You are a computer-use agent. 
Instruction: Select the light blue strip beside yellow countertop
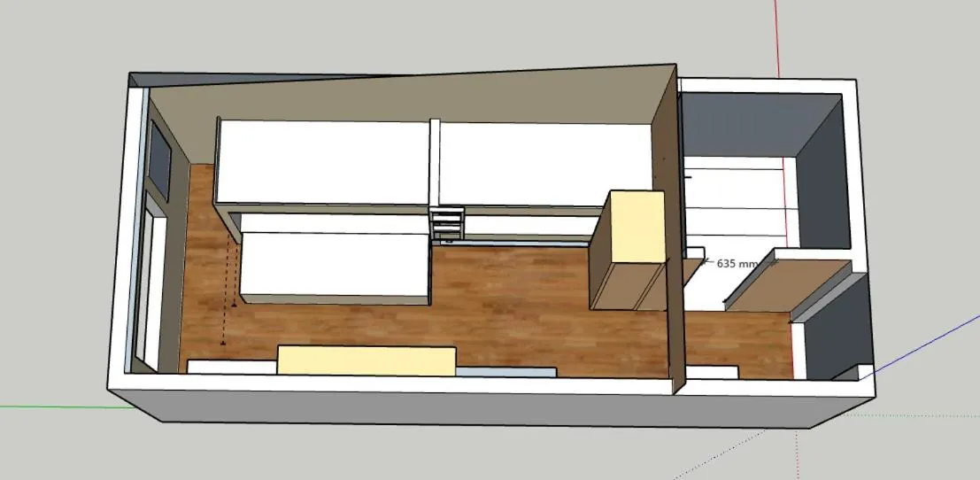click(x=505, y=370)
